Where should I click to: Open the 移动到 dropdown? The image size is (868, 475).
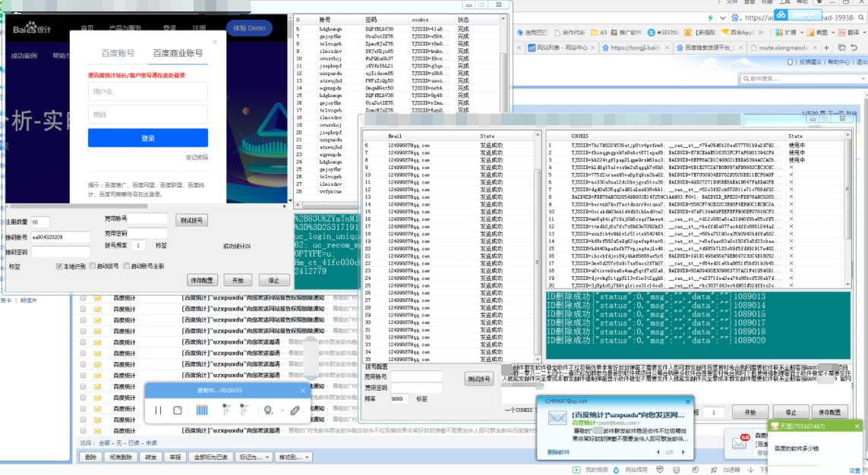point(293,458)
